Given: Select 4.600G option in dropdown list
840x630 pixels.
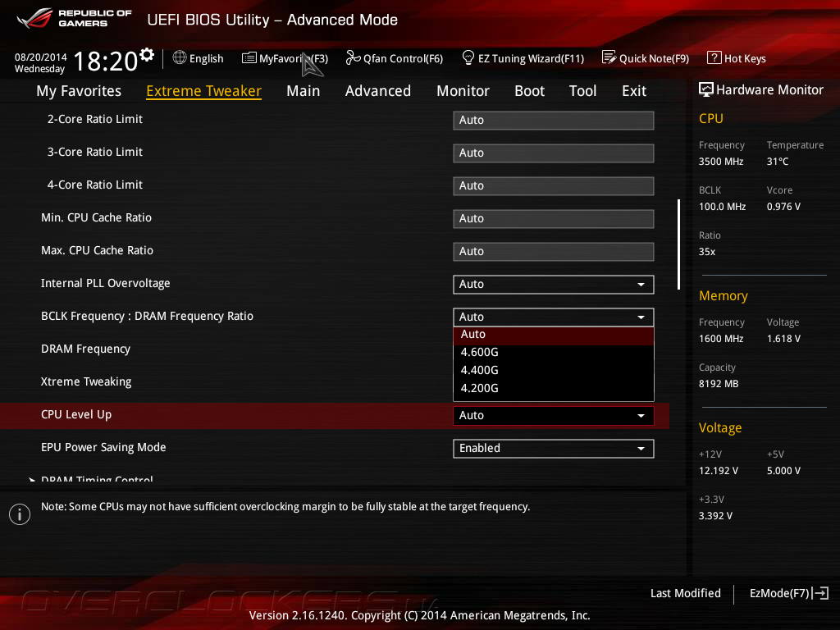Looking at the screenshot, I should pyautogui.click(x=554, y=352).
